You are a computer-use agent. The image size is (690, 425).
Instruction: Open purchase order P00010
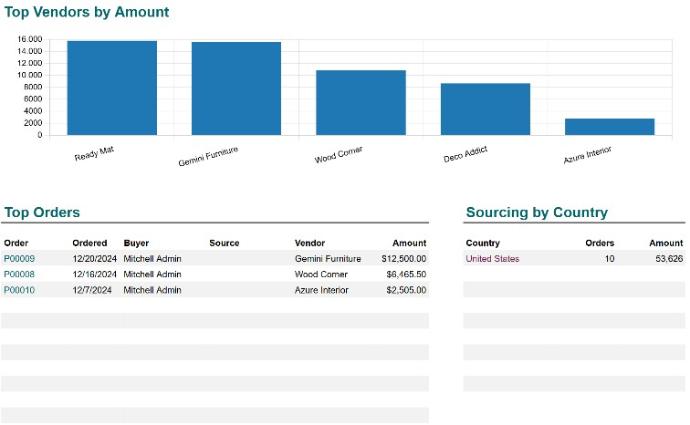click(x=19, y=290)
